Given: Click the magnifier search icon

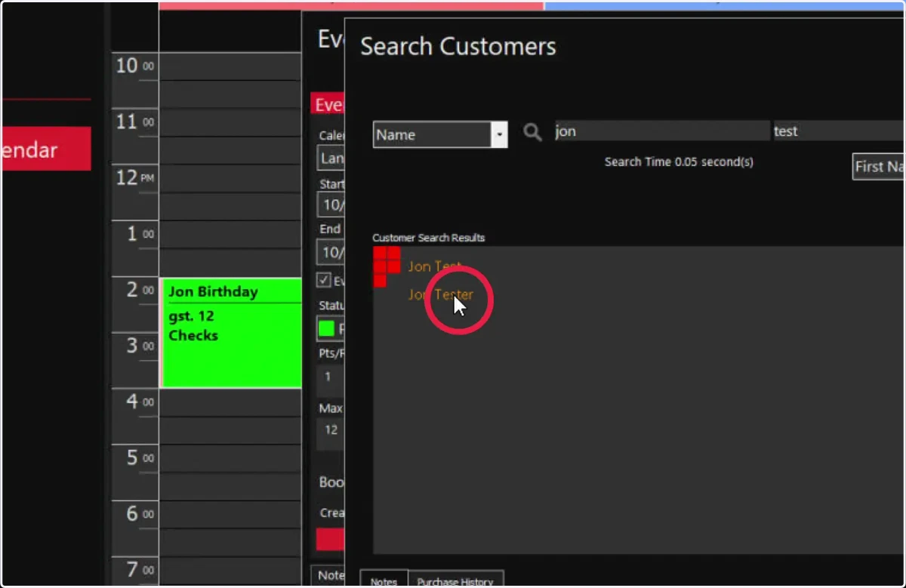Looking at the screenshot, I should (x=533, y=133).
